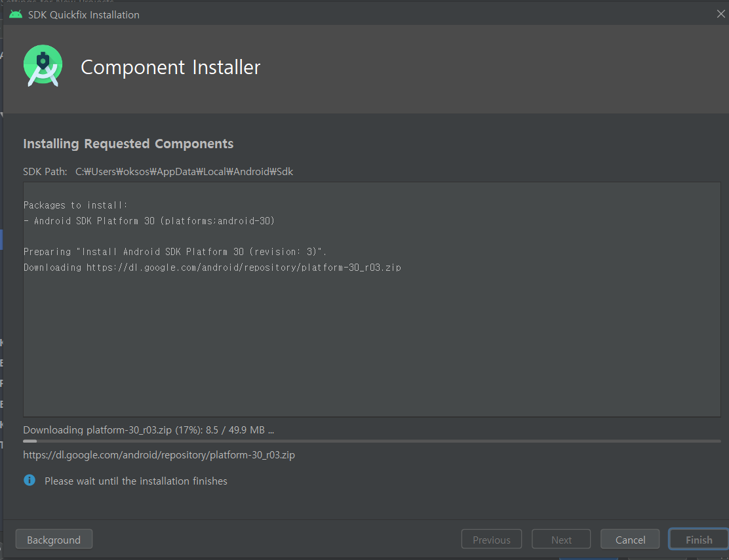This screenshot has width=729, height=560.
Task: Click the download progress bar
Action: pyautogui.click(x=372, y=441)
